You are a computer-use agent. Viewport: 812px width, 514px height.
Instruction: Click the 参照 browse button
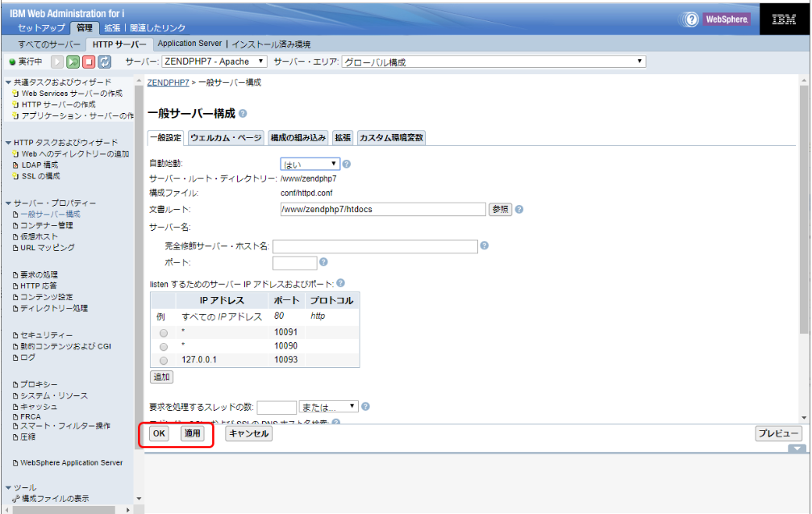[500, 209]
